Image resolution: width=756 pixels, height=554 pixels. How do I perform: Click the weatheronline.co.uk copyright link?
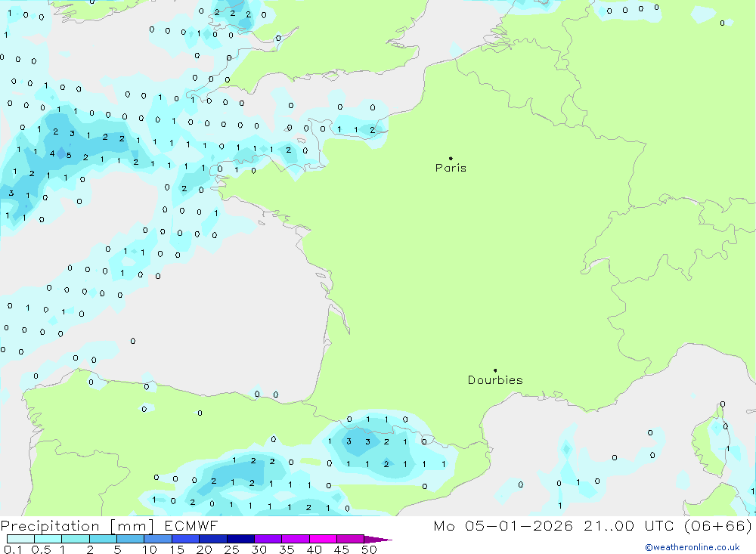(x=692, y=547)
